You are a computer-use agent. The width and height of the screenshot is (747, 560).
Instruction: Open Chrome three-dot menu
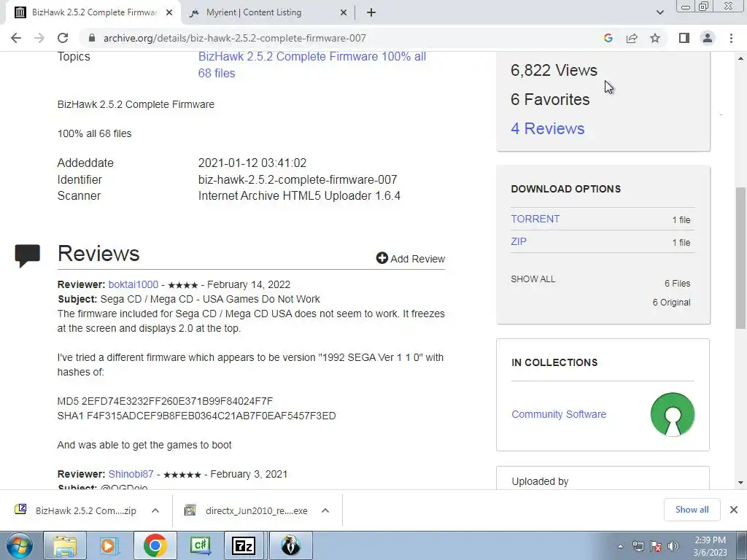[731, 38]
